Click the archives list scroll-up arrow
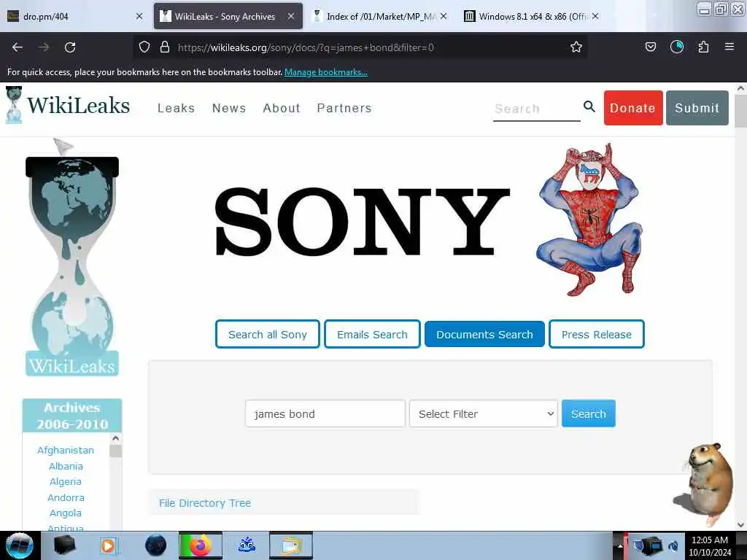The height and width of the screenshot is (560, 747). point(115,438)
